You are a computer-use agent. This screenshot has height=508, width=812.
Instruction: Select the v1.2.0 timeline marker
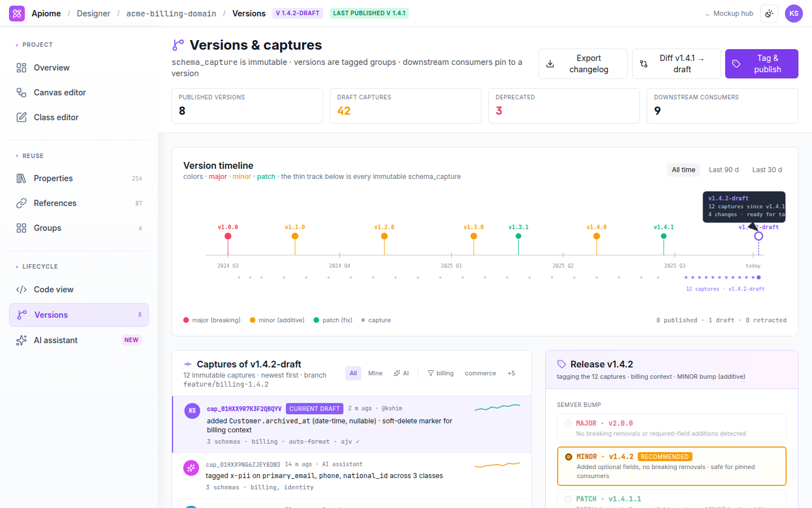click(x=384, y=236)
